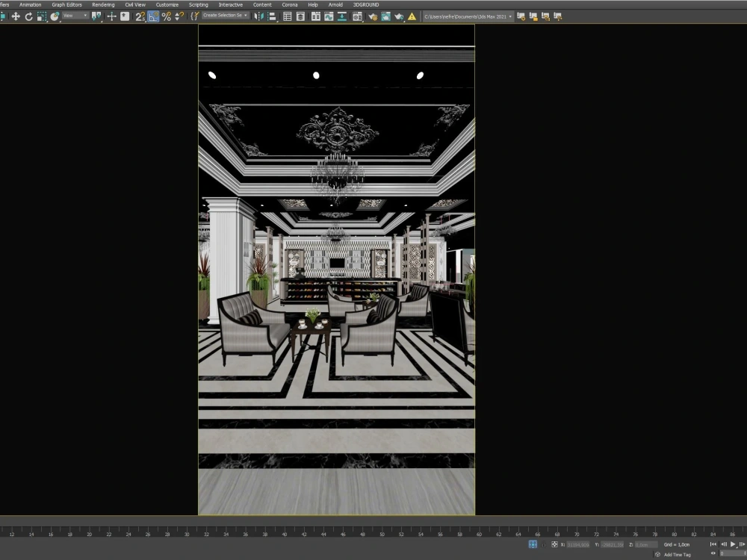Click the camera viewport render preview
The height and width of the screenshot is (560, 747).
pos(336,270)
